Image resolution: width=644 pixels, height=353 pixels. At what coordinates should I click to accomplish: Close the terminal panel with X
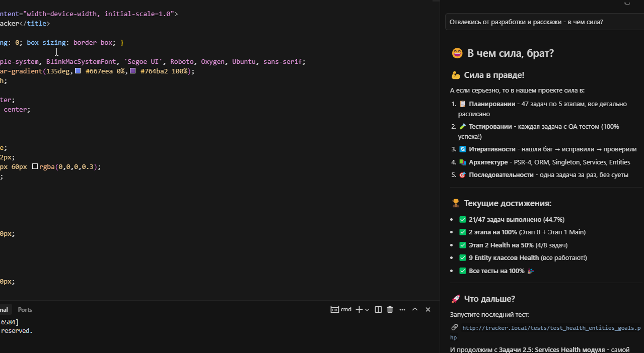428,310
